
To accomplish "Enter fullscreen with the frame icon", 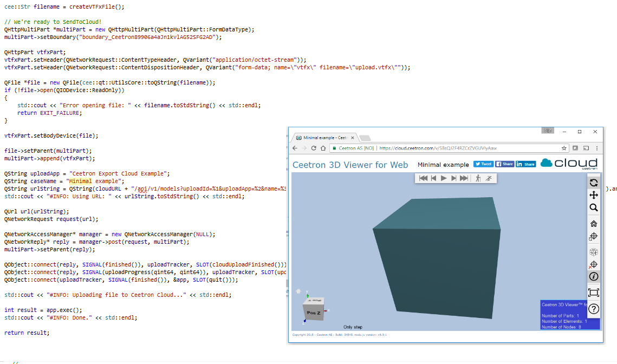I will (594, 292).
